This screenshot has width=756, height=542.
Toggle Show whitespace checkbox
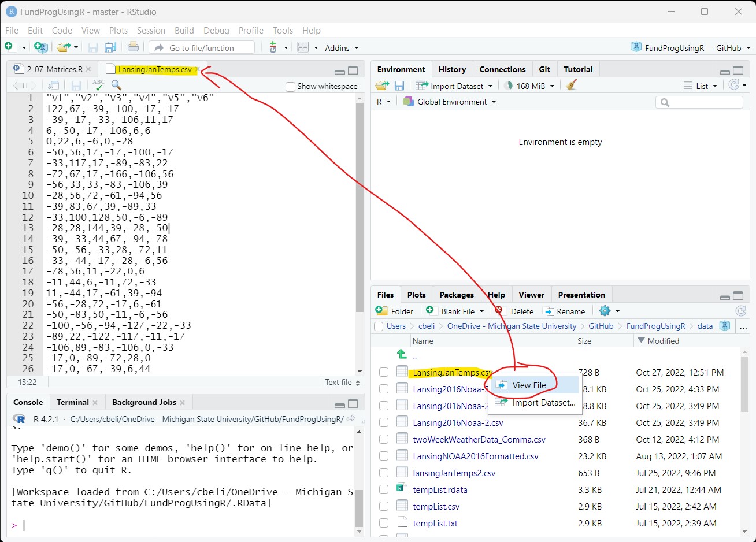291,87
